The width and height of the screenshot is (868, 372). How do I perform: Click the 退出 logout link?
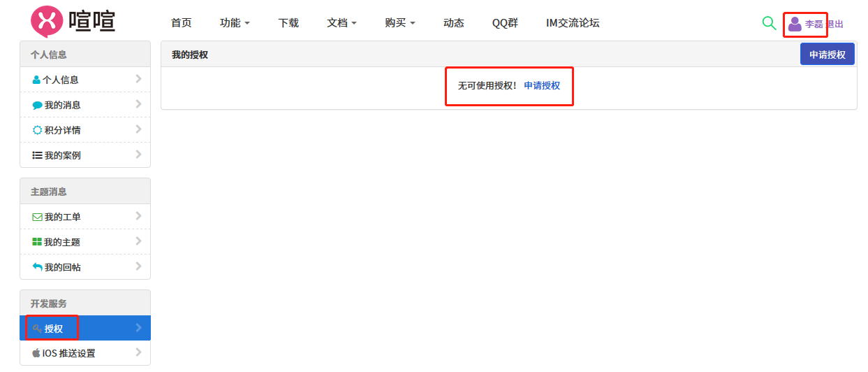(x=836, y=24)
